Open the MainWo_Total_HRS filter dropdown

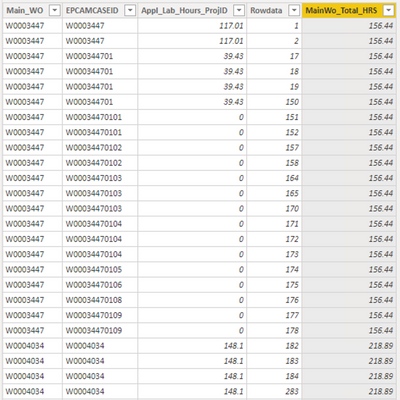[389, 11]
